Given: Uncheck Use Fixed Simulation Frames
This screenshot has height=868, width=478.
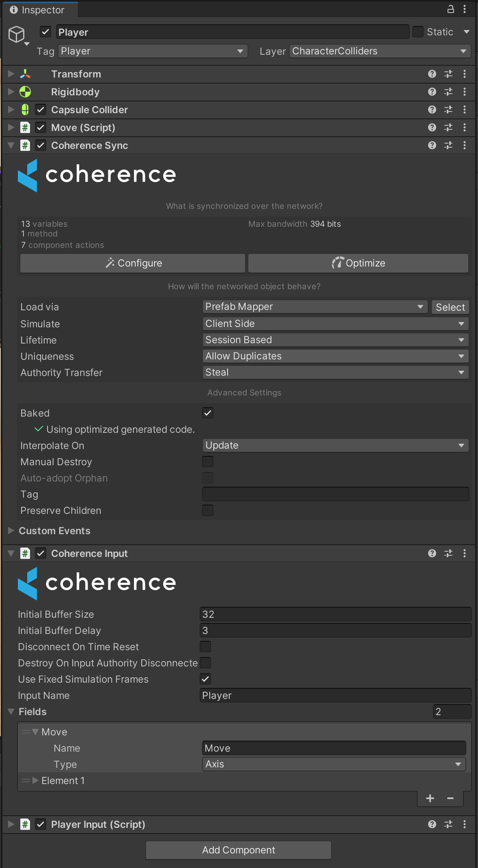Looking at the screenshot, I should [206, 679].
